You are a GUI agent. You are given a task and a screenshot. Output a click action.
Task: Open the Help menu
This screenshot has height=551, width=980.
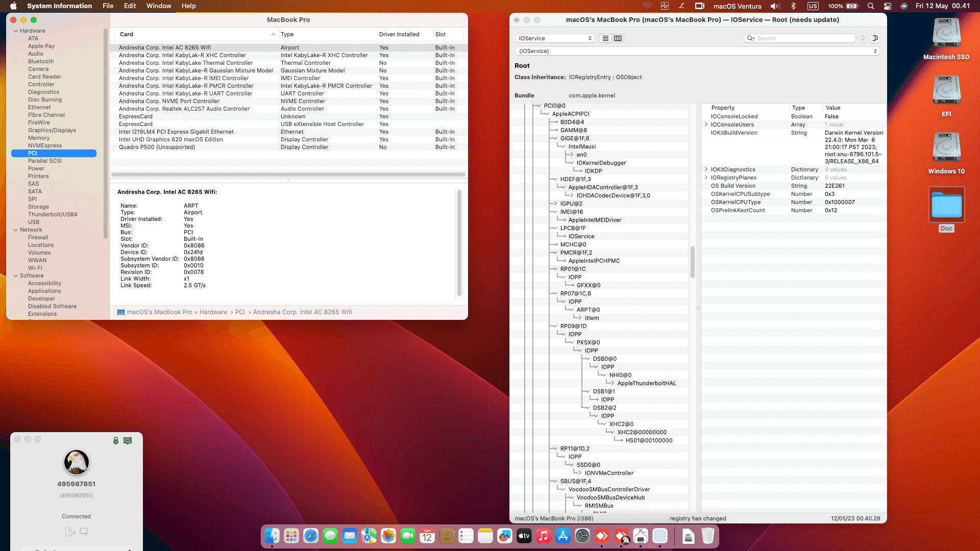[x=188, y=6]
